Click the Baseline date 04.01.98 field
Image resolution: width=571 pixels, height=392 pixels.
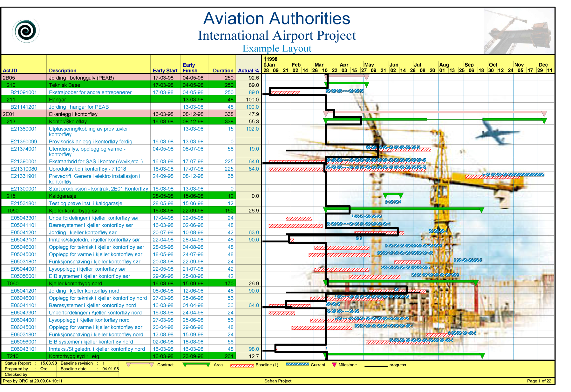coord(110,369)
